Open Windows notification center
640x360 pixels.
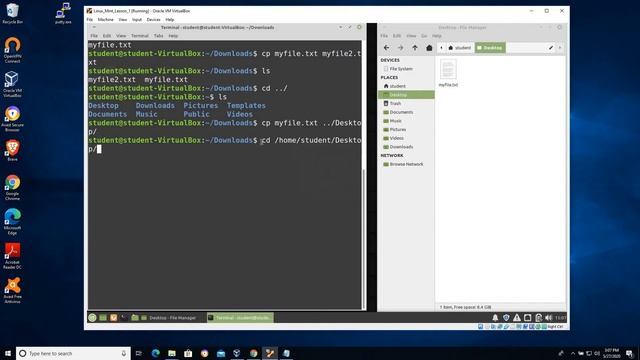(x=629, y=353)
